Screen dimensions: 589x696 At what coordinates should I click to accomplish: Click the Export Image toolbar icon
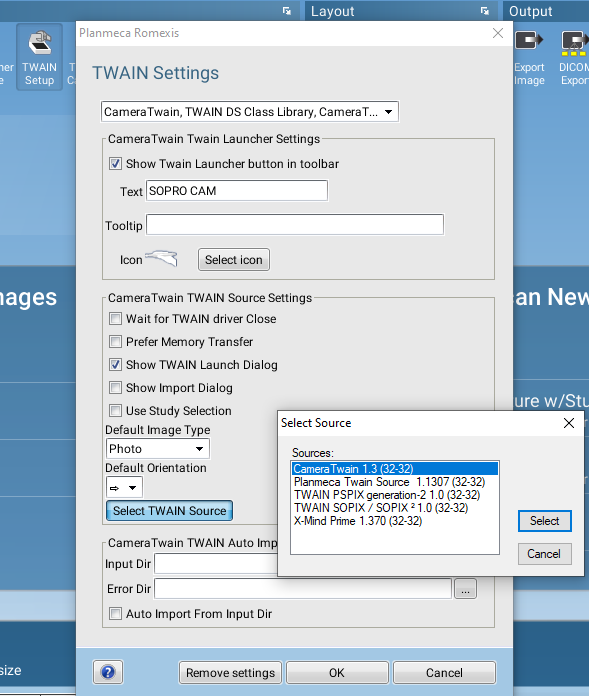(529, 57)
